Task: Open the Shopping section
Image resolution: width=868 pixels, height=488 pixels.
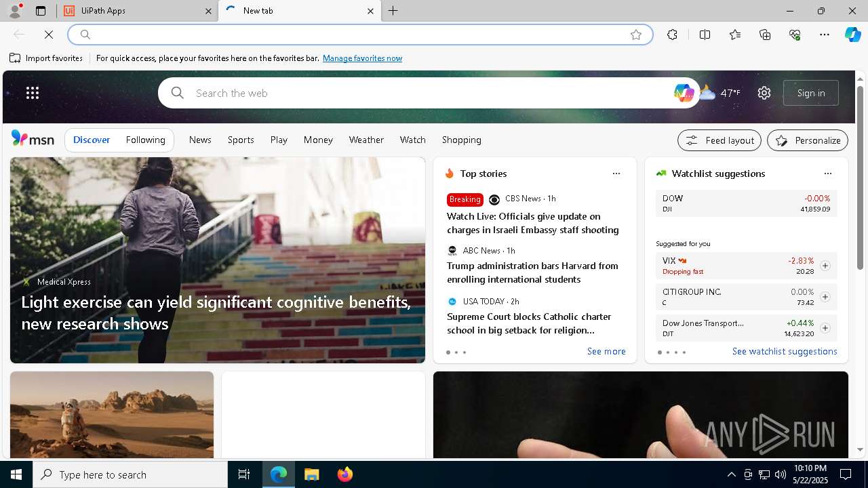Action: [x=461, y=140]
